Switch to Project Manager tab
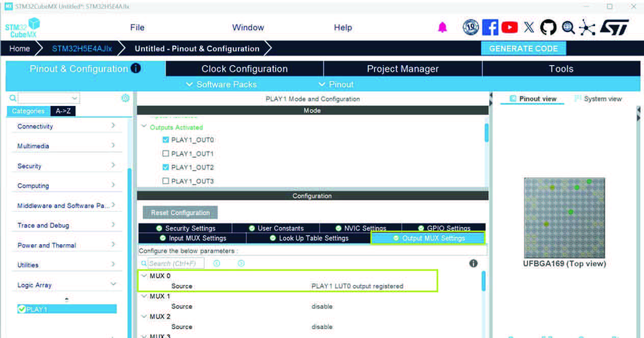644x338 pixels. click(403, 69)
